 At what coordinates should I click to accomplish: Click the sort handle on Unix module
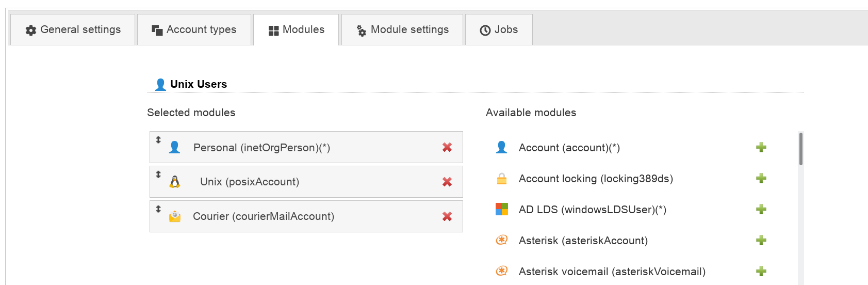[x=158, y=175]
